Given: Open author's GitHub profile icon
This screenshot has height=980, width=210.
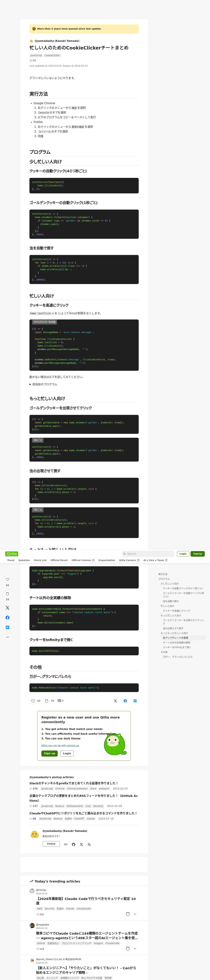Looking at the screenshot, I should (x=74, y=844).
